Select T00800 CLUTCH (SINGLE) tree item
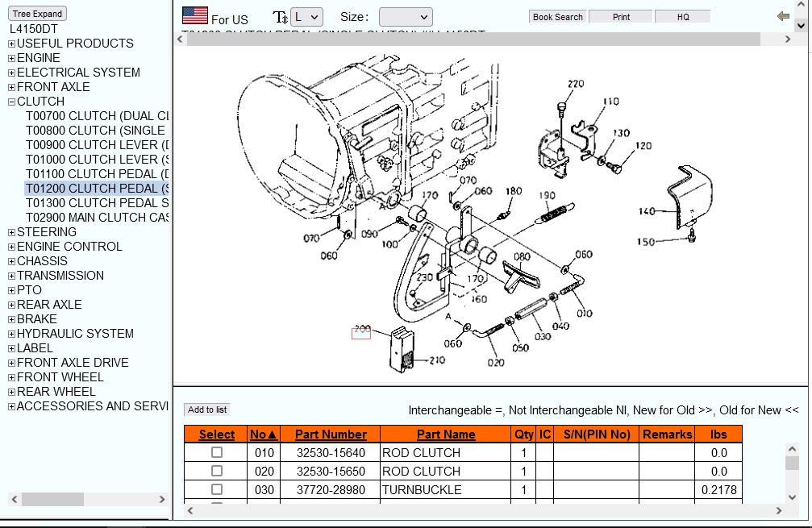Viewport: 812px width, 528px height. click(x=95, y=131)
